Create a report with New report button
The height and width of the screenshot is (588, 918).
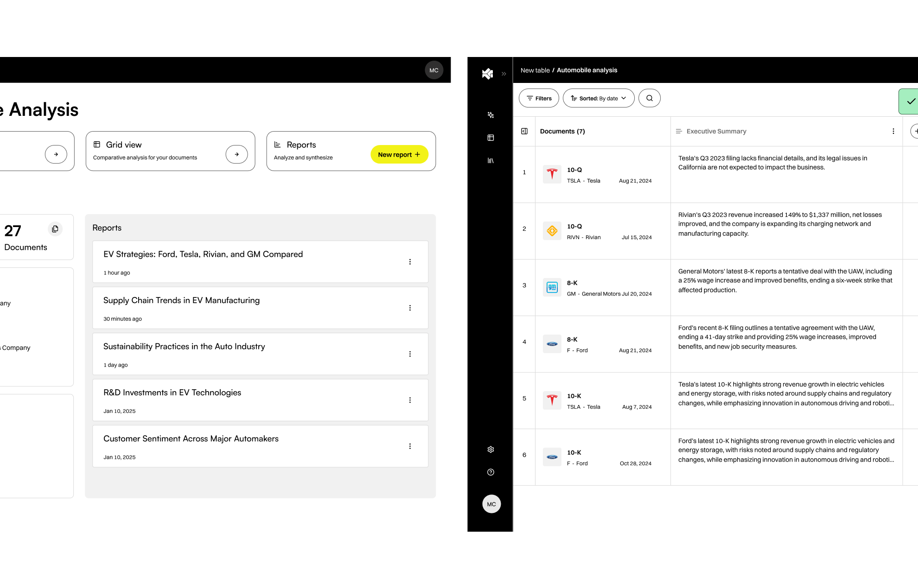pyautogui.click(x=399, y=154)
